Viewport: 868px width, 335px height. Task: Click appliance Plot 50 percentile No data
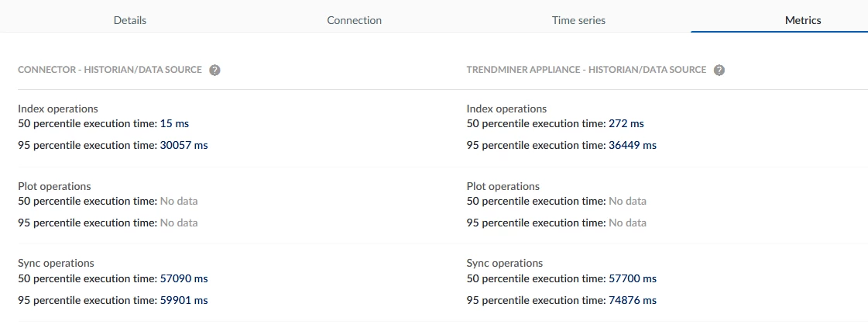point(627,201)
